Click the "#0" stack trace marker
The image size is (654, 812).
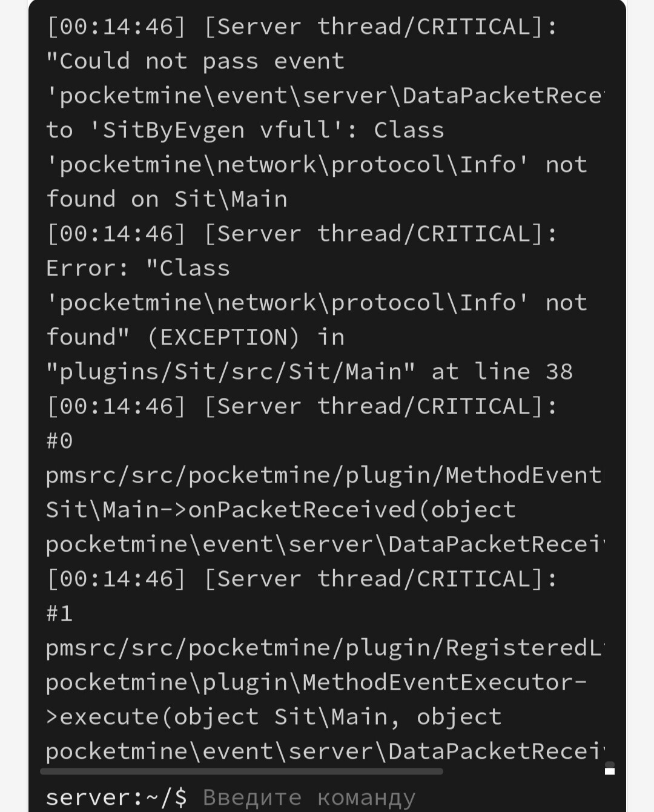point(60,441)
